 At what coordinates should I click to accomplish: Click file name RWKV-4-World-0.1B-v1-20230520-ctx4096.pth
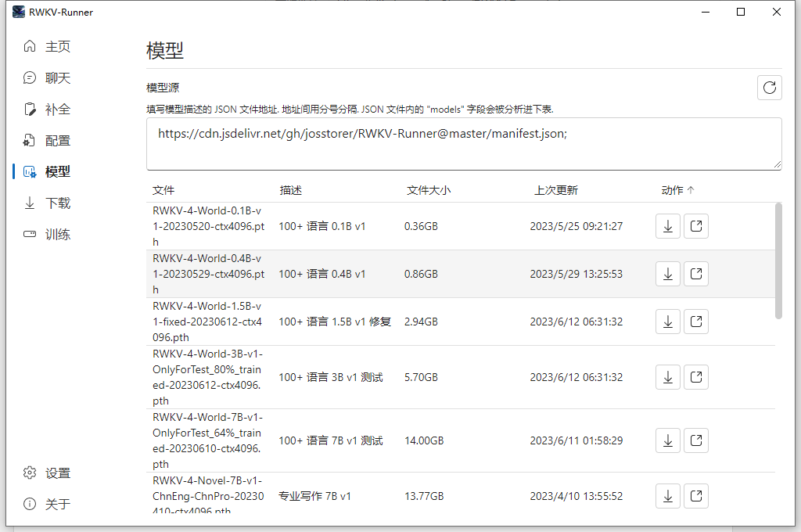coord(208,226)
